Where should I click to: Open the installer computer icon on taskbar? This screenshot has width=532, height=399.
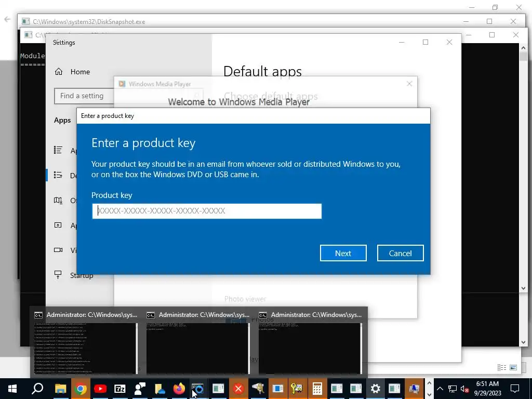[x=414, y=389]
